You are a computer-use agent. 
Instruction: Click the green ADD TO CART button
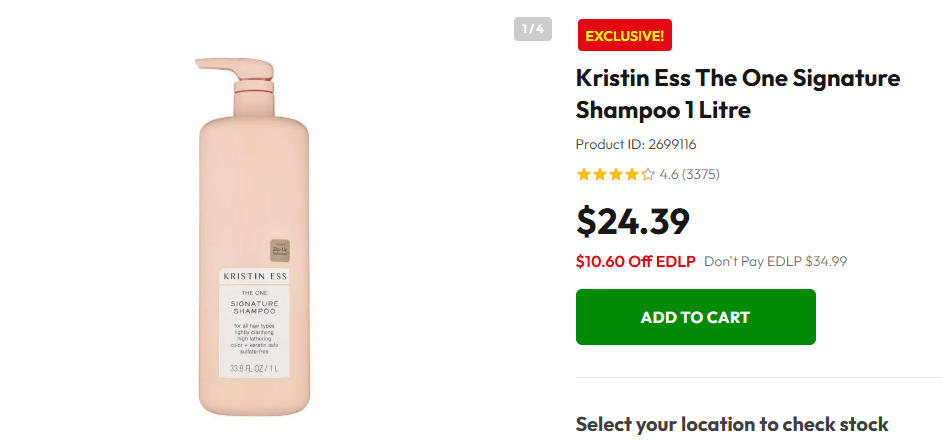[x=695, y=317]
